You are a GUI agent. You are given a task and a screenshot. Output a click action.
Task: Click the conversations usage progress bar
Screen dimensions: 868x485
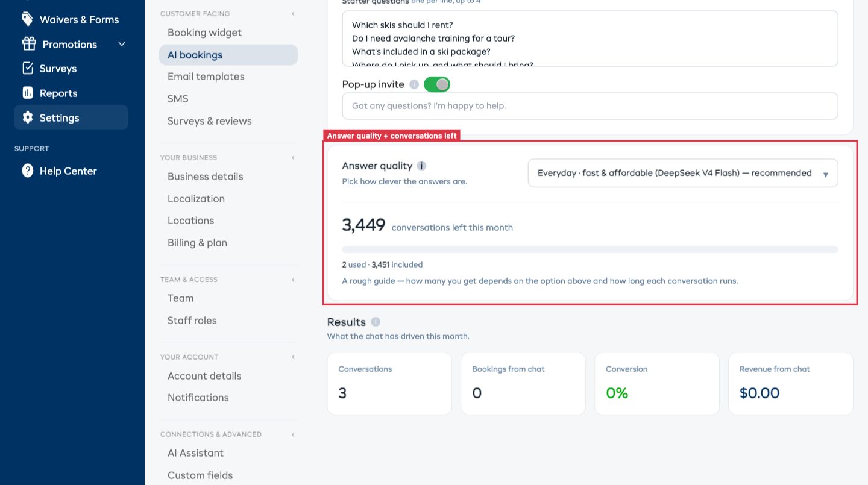[x=590, y=249]
